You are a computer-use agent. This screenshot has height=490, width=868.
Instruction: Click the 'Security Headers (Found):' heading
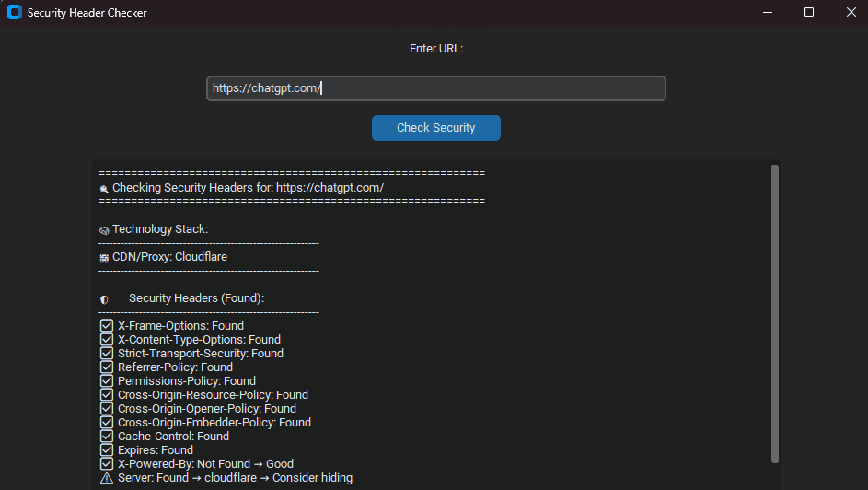point(196,298)
